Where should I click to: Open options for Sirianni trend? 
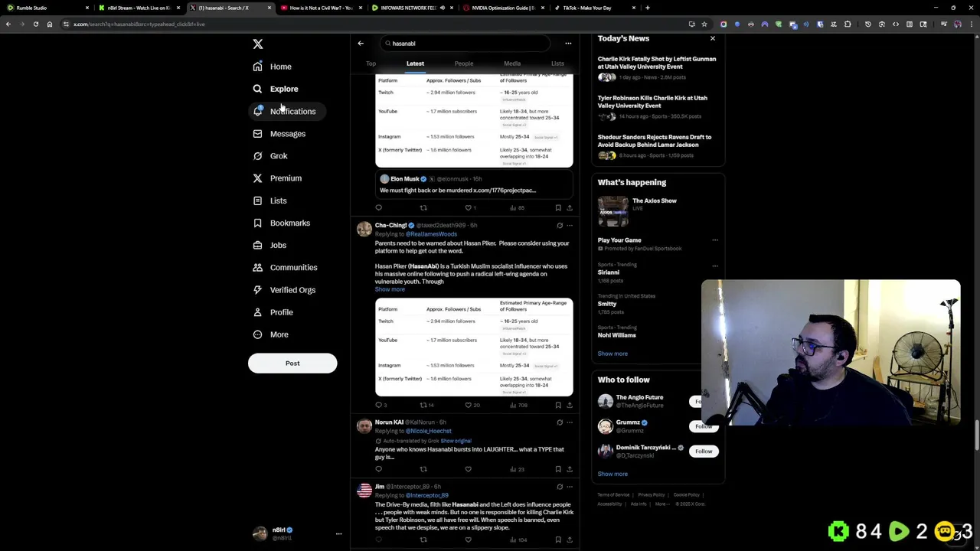[715, 266]
